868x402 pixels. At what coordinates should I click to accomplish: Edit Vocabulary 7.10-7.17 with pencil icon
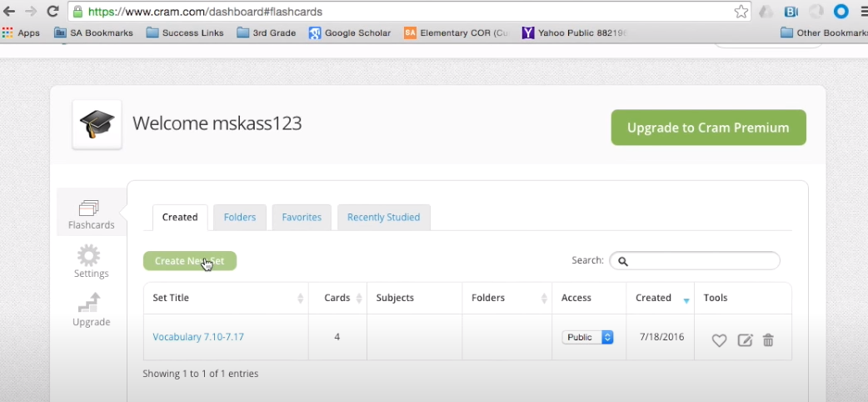click(x=745, y=340)
